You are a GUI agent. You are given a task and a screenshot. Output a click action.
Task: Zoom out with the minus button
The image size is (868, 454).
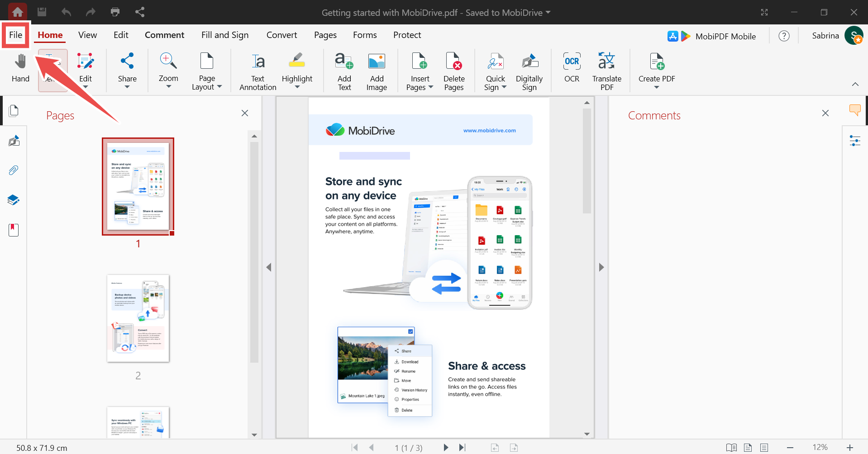790,448
